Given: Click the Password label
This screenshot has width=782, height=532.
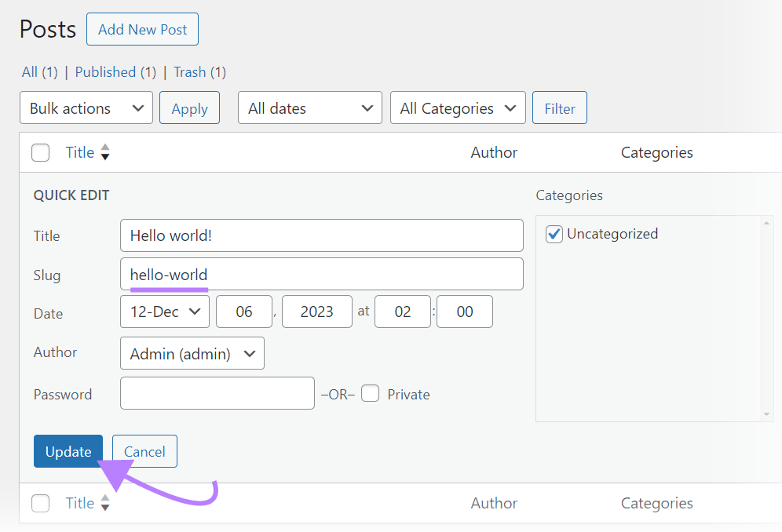Looking at the screenshot, I should pyautogui.click(x=63, y=395).
